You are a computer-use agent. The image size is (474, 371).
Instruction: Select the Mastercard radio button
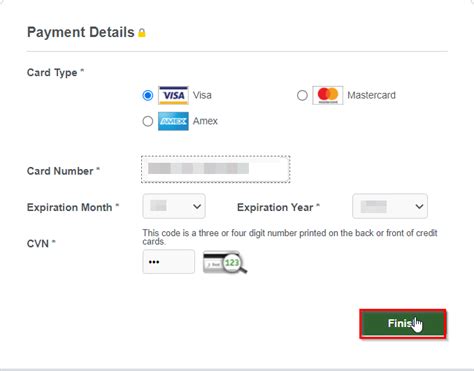tap(302, 95)
